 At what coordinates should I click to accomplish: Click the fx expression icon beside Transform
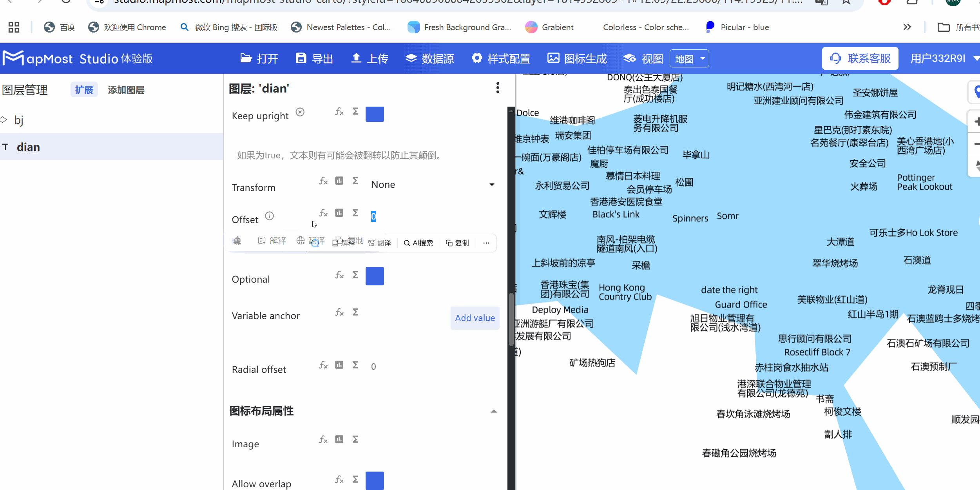tap(322, 181)
